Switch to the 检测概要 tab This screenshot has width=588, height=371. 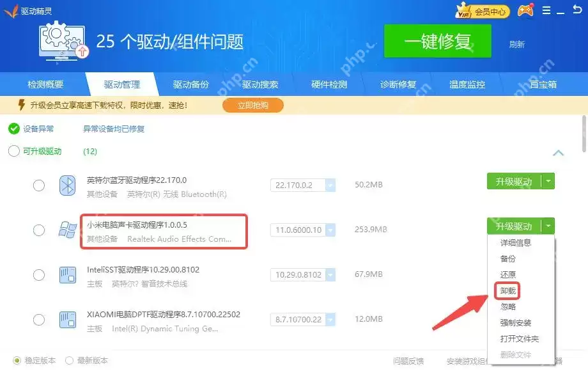tap(45, 84)
